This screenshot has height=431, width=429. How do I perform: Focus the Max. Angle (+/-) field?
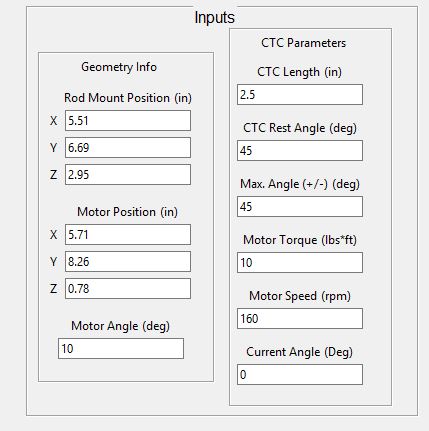click(300, 207)
